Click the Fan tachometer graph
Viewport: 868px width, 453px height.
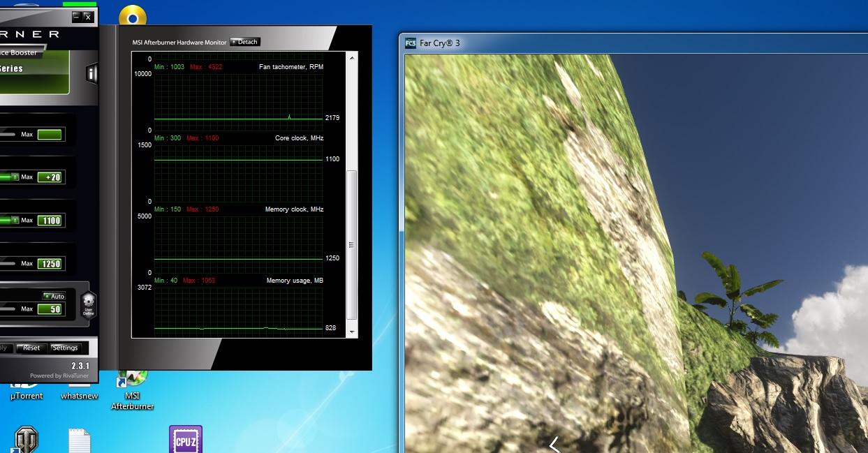pyautogui.click(x=238, y=101)
